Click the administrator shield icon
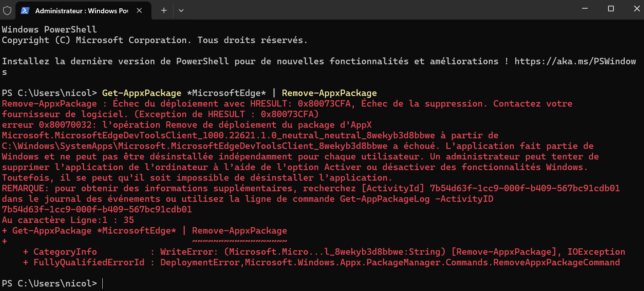Image resolution: width=644 pixels, height=291 pixels. (x=7, y=11)
